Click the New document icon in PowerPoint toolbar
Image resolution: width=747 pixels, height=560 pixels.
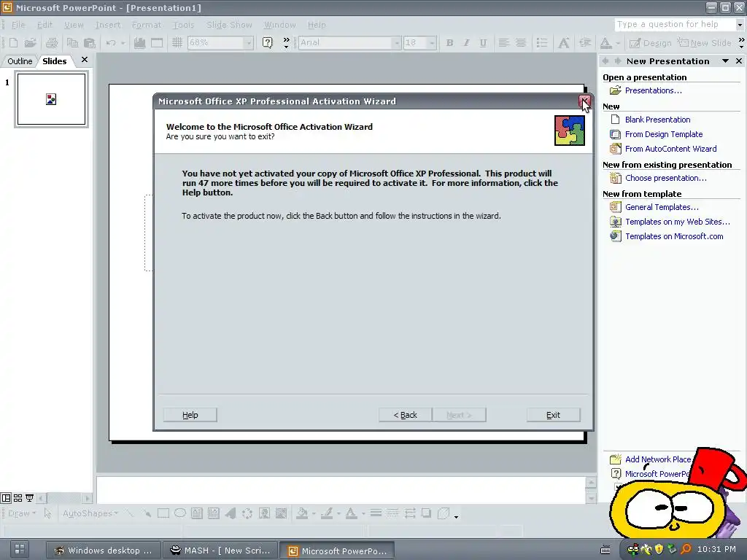(13, 43)
